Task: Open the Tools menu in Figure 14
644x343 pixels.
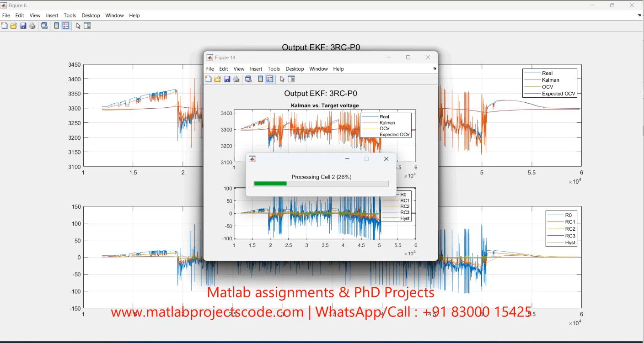Action: (x=274, y=69)
